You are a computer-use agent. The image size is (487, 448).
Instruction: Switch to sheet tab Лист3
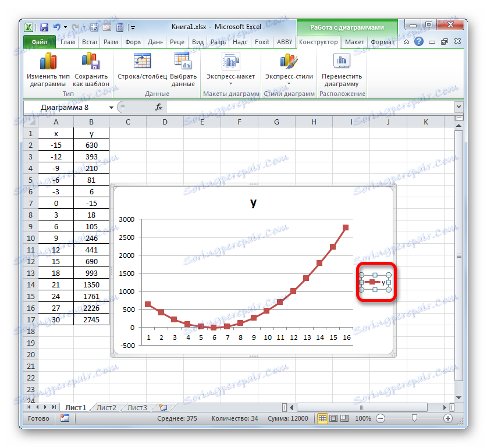pyautogui.click(x=137, y=408)
